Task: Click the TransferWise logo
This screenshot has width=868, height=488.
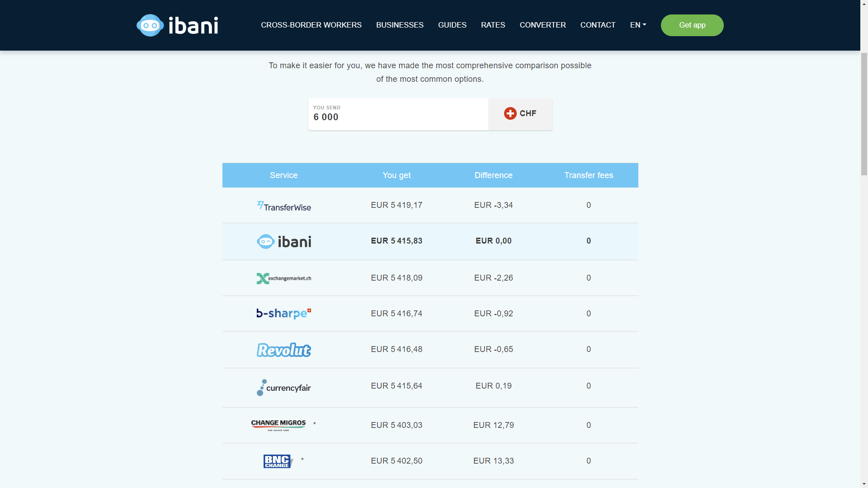Action: click(x=284, y=206)
